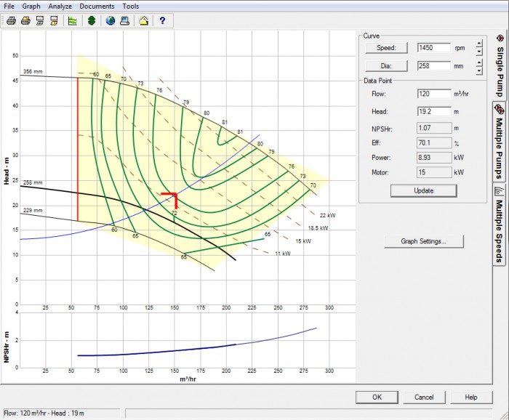Click the Cancel button

point(424,397)
